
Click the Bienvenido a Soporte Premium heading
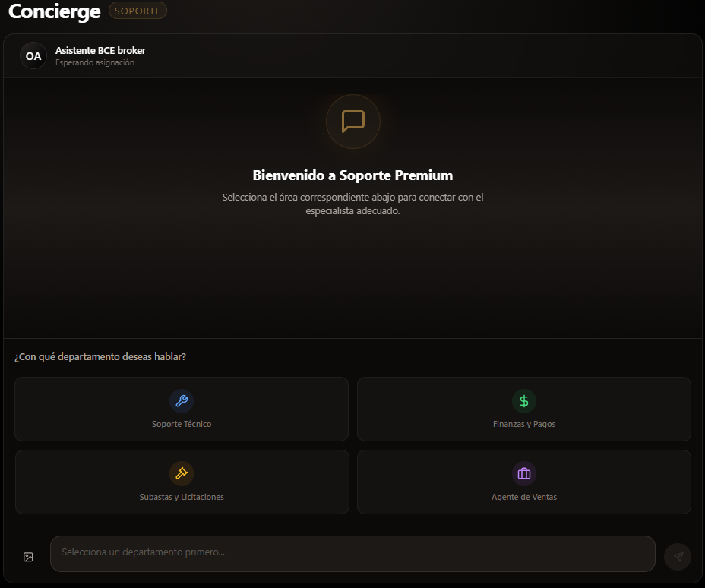(x=352, y=175)
